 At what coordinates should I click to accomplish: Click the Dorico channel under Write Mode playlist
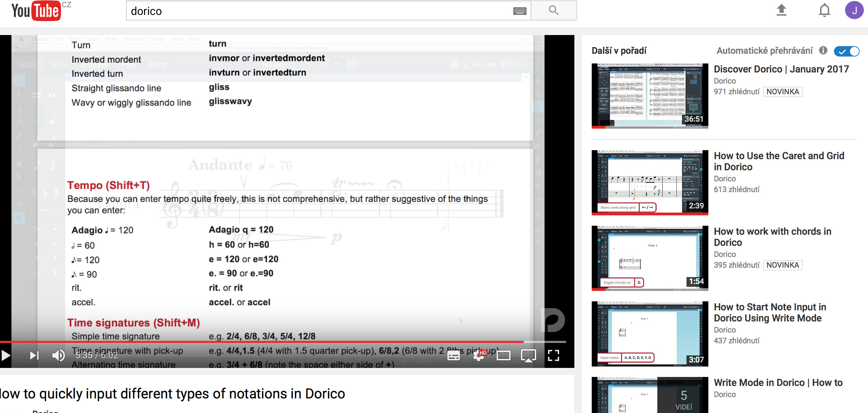[725, 394]
